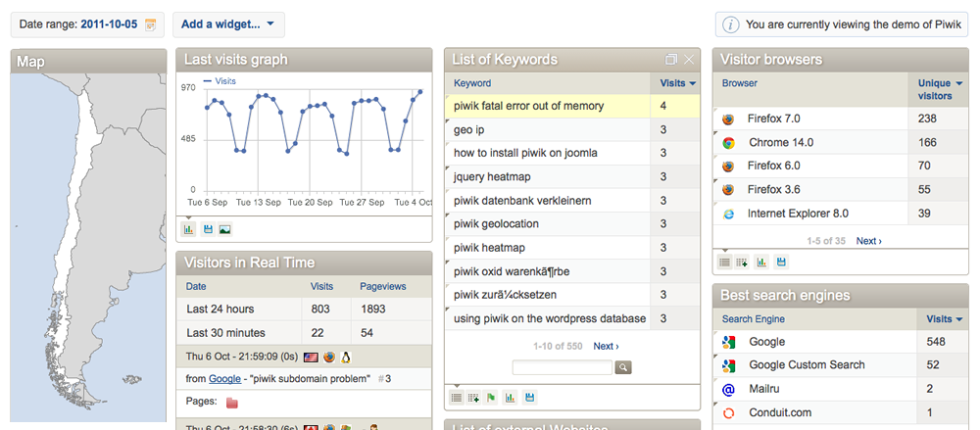Click the Google search engine row name
The width and height of the screenshot is (980, 430).
click(767, 342)
